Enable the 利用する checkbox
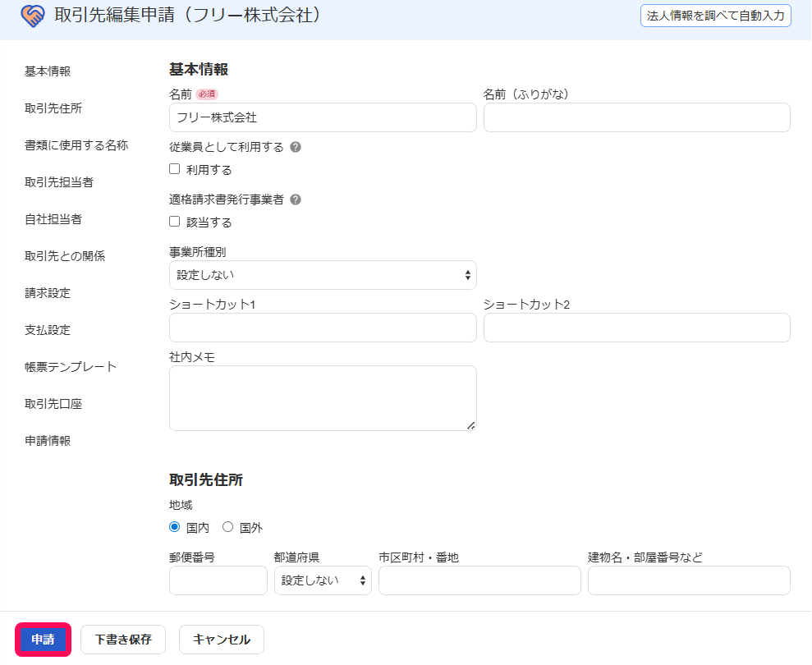The image size is (812, 665). tap(175, 169)
